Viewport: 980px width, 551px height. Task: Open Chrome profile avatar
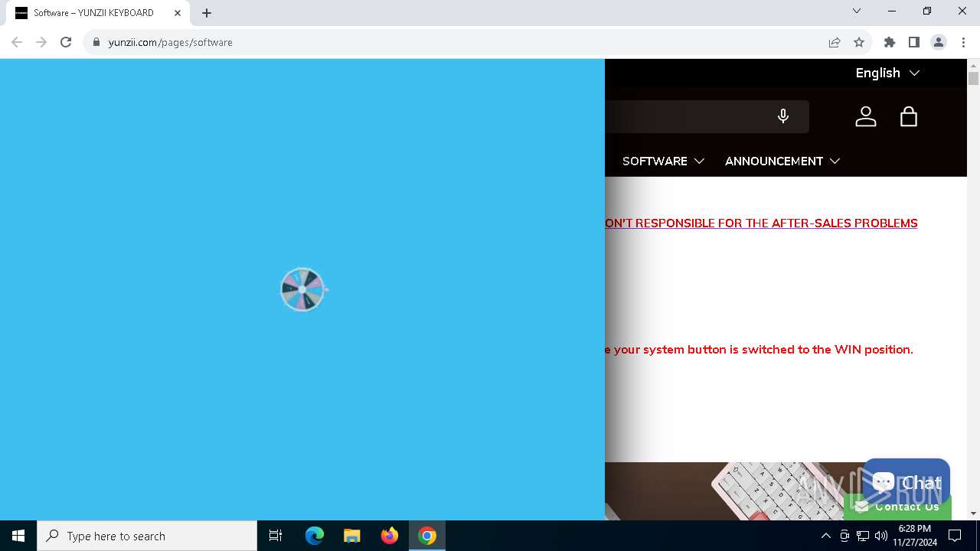tap(939, 42)
